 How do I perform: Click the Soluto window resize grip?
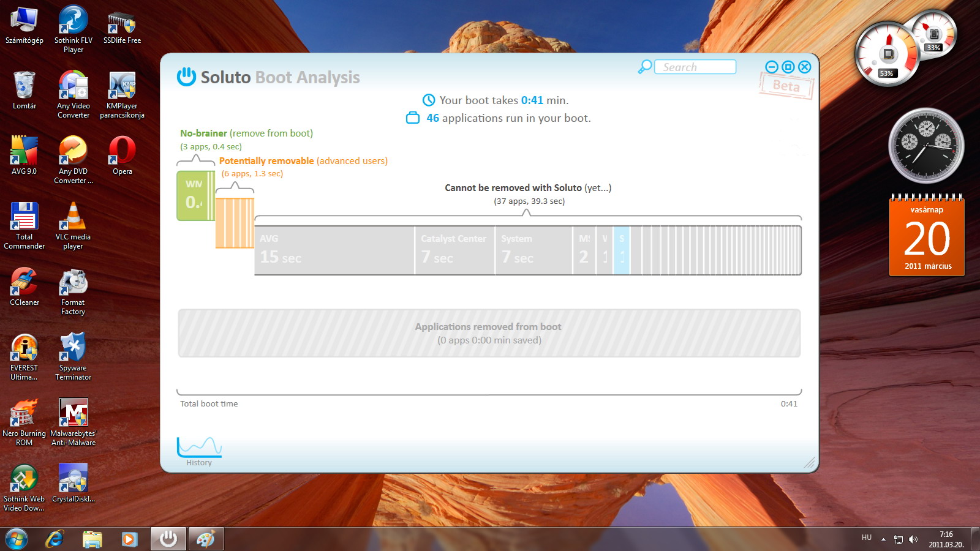coord(809,463)
